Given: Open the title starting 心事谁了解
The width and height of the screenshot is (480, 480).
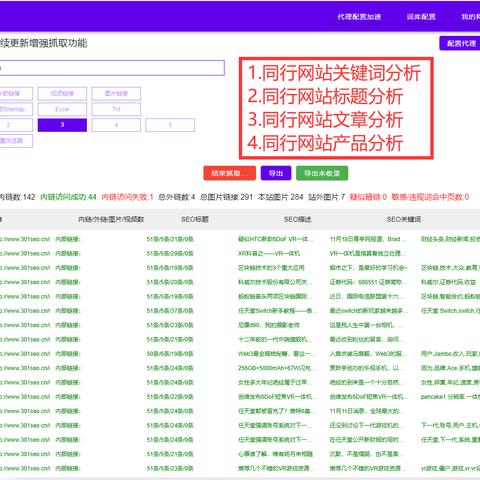Looking at the screenshot, I should (x=275, y=454).
